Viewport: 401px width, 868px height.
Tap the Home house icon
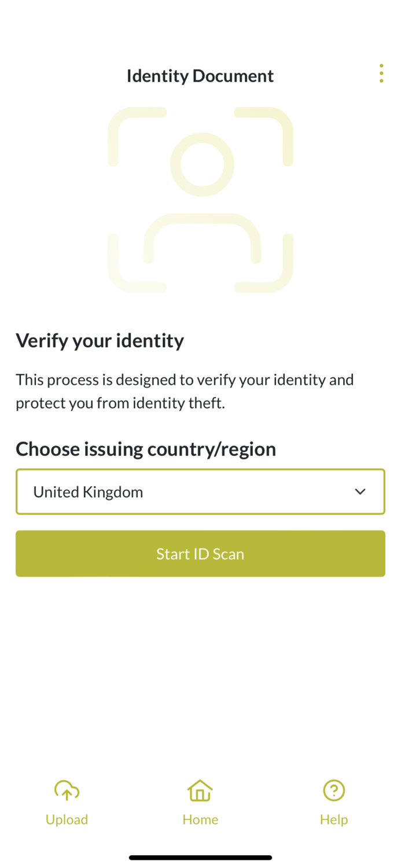click(200, 790)
